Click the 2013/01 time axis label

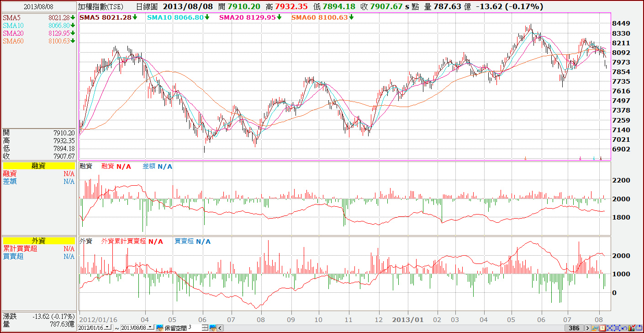pyautogui.click(x=408, y=319)
